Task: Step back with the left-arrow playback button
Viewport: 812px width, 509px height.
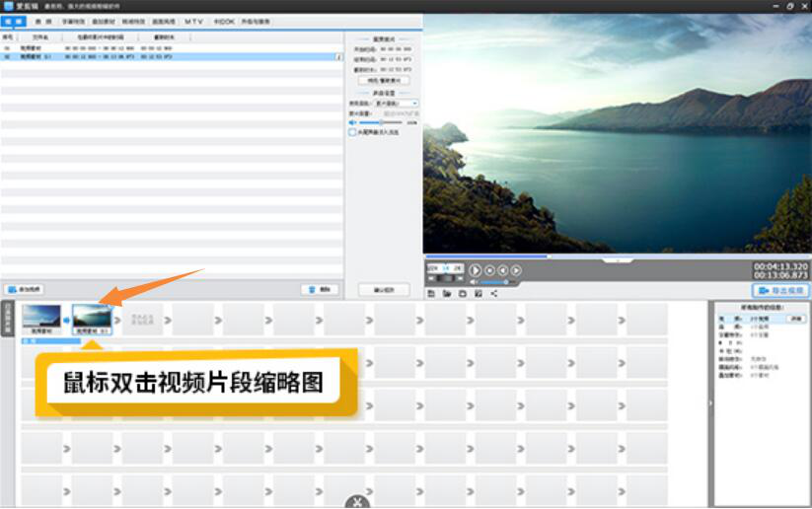Action: click(x=503, y=270)
